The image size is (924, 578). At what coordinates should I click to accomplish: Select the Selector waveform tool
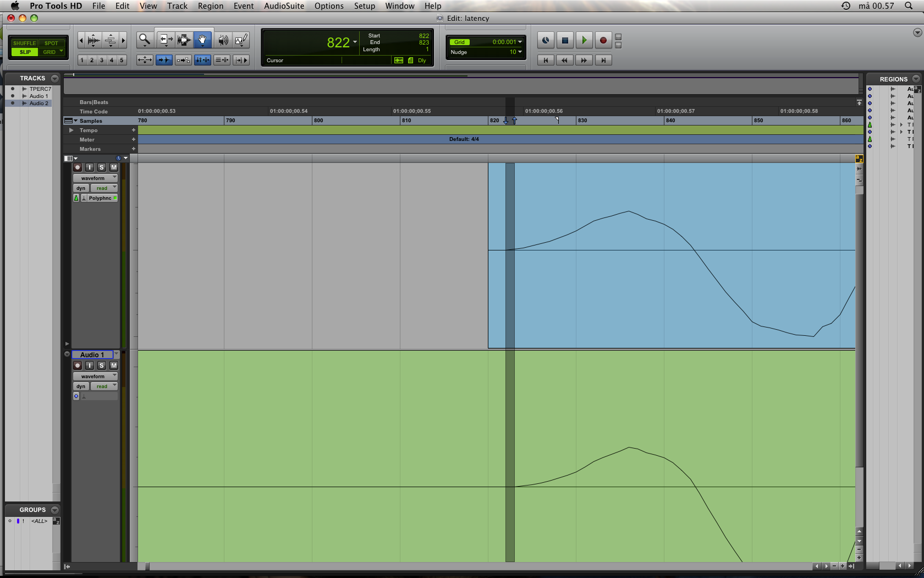click(184, 40)
